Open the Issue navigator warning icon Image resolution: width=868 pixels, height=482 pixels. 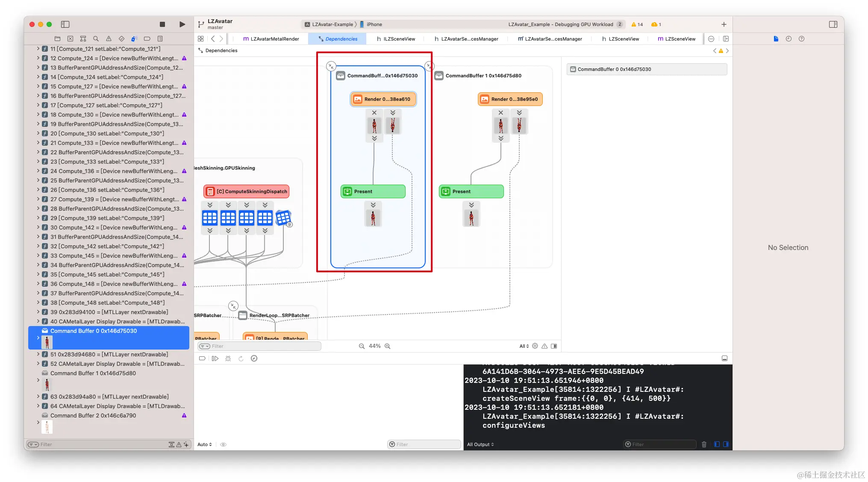109,38
